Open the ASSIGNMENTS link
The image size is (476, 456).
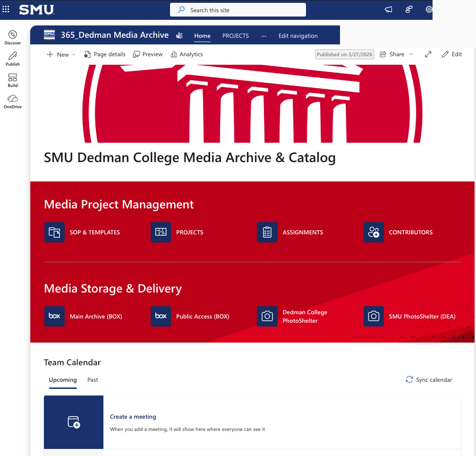(x=303, y=232)
